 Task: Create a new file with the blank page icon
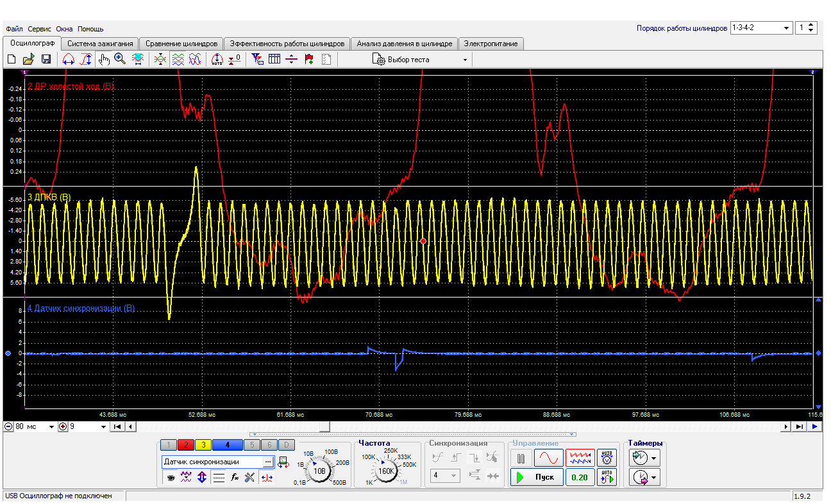(11, 60)
